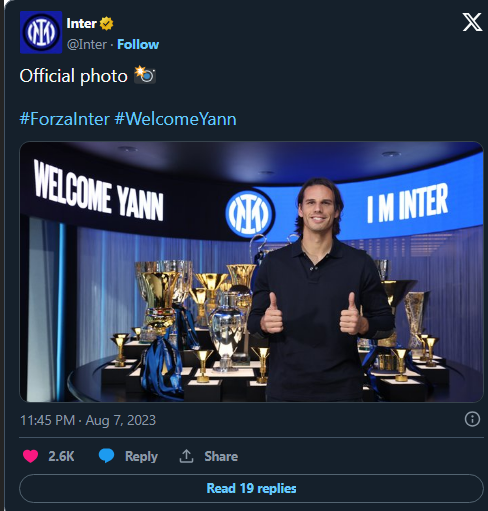Viewport: 488px width, 511px height.
Task: Click the Official photo tweet text
Action: (x=74, y=76)
